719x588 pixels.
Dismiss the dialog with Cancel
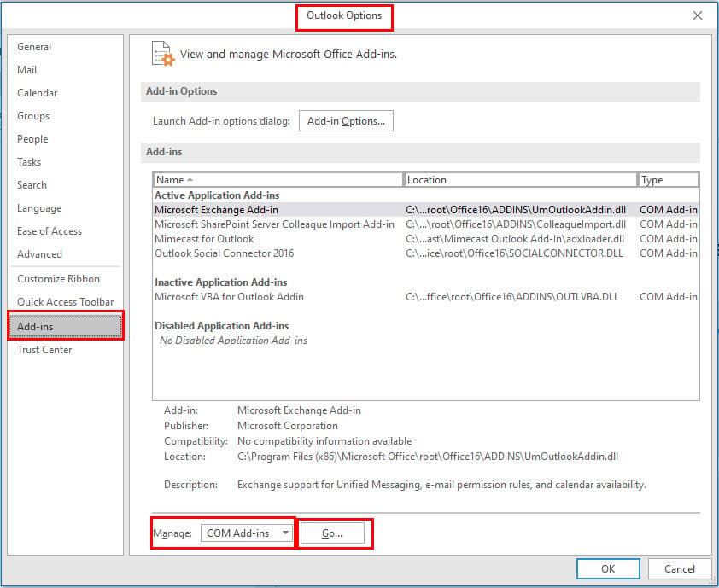click(678, 568)
